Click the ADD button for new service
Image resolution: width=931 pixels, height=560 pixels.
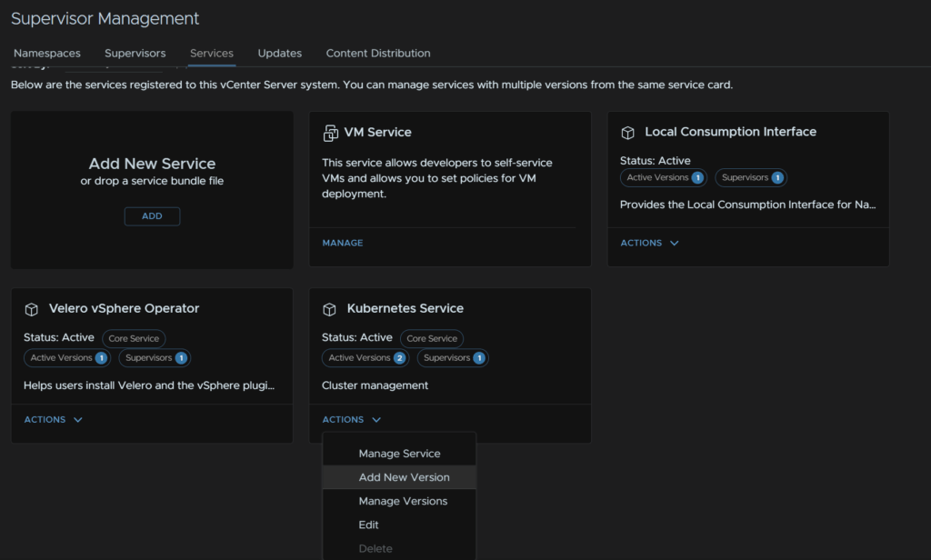152,216
